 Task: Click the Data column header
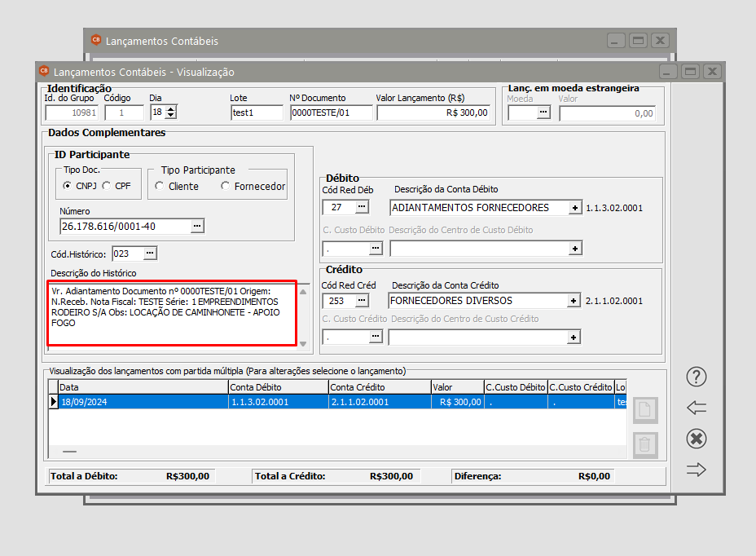143,387
